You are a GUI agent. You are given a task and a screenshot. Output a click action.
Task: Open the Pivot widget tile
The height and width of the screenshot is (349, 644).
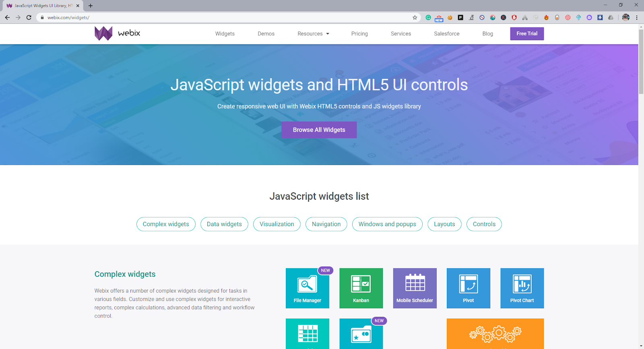point(469,288)
